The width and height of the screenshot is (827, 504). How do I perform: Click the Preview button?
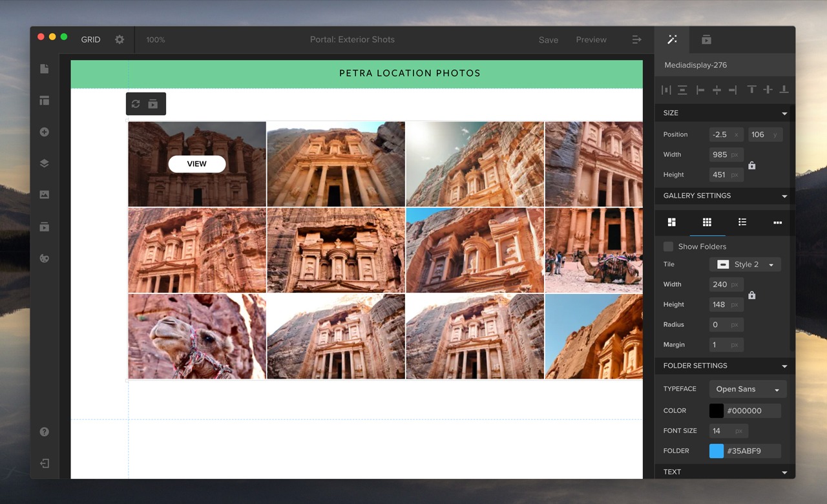click(591, 39)
